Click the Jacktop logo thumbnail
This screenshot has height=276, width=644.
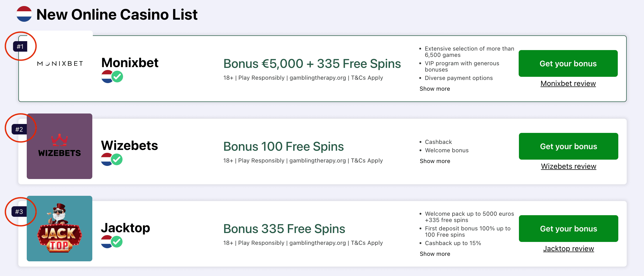tap(60, 229)
